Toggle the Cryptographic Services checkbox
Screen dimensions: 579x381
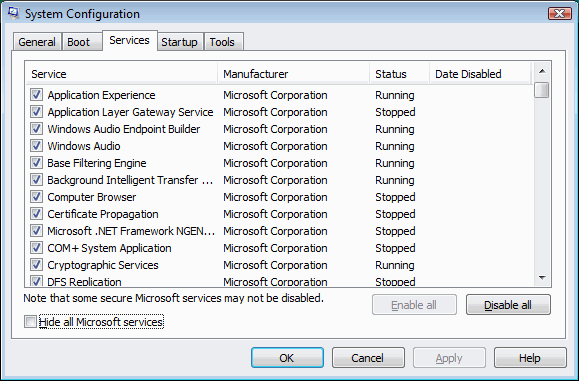tap(36, 265)
